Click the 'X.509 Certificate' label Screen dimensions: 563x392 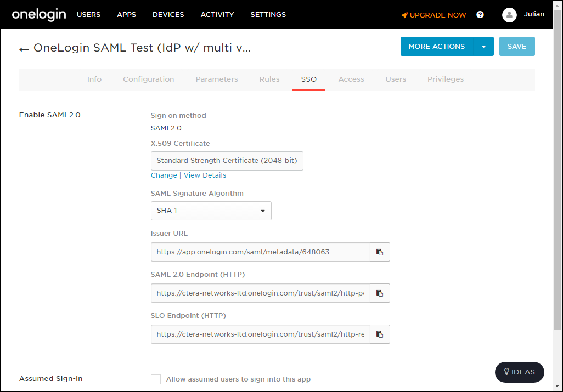[180, 144]
